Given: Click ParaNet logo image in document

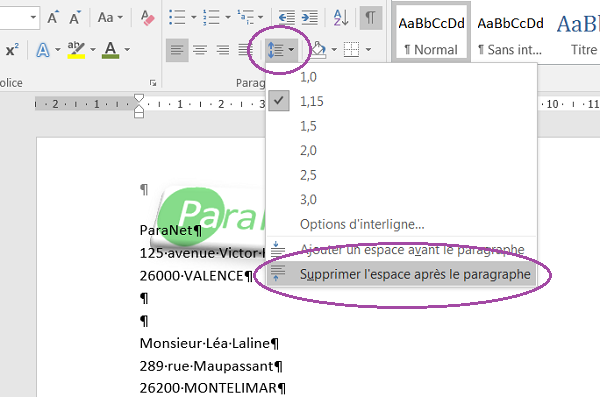Looking at the screenshot, I should coord(209,216).
